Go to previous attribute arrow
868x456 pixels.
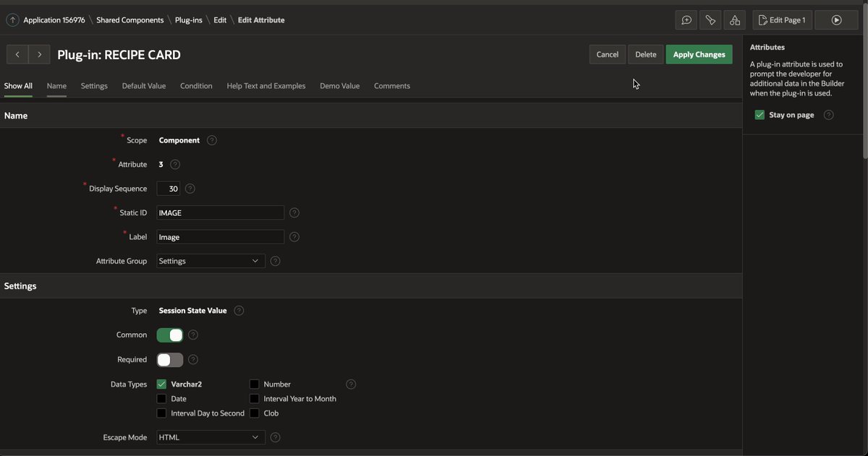click(x=17, y=54)
